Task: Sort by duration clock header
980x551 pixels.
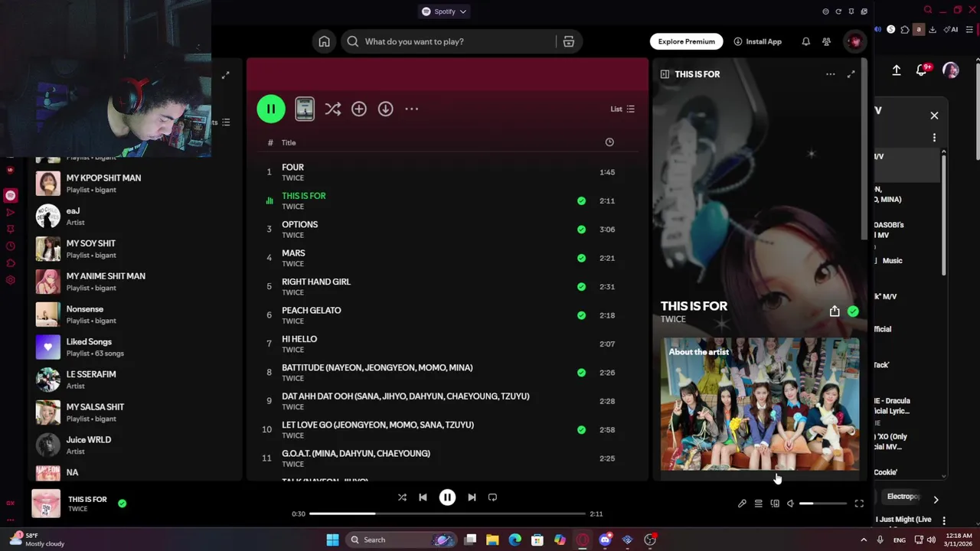Action: tap(609, 142)
